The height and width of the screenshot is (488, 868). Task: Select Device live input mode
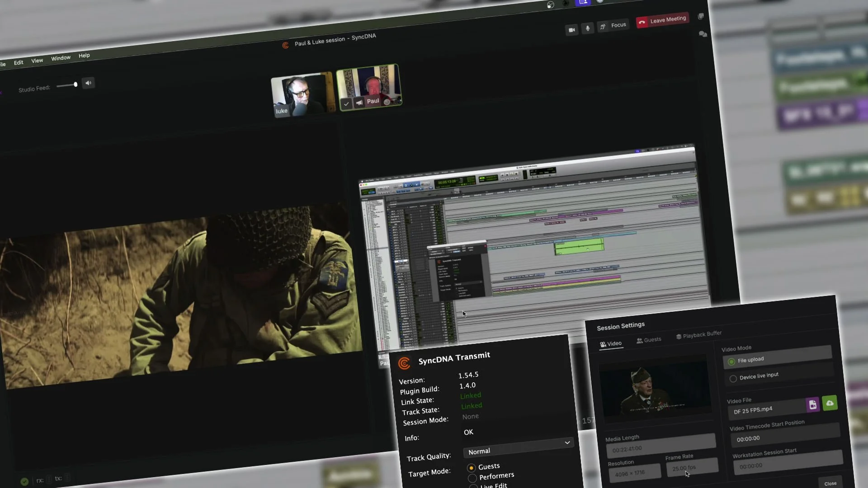[733, 379]
